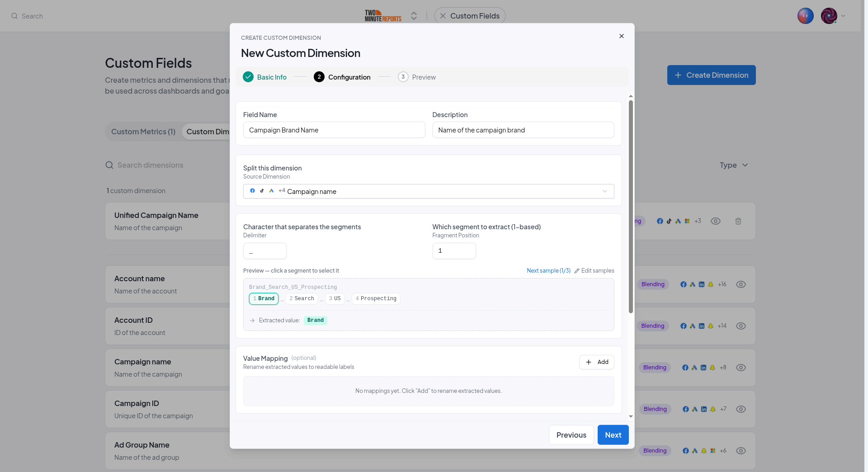This screenshot has width=868, height=472.
Task: Toggle eye visibility for Campaign ID
Action: 741,409
